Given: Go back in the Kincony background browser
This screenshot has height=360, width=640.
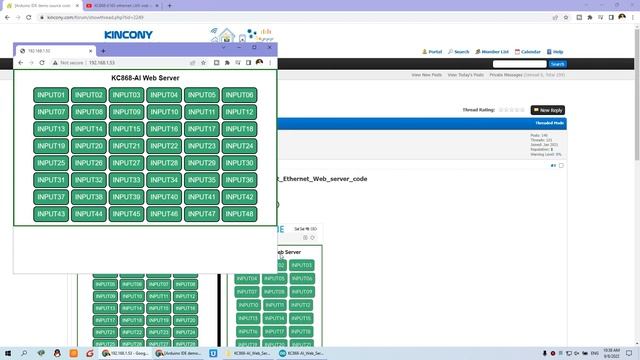Looking at the screenshot, I should coord(7,18).
